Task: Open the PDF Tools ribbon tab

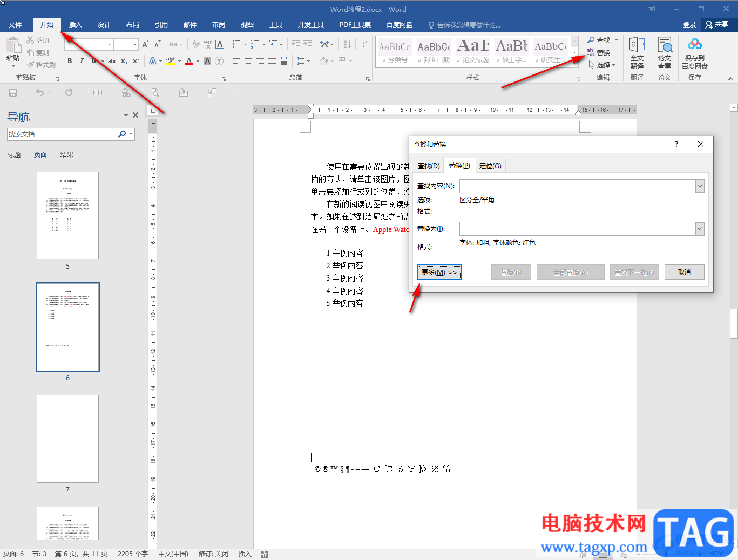Action: 355,25
